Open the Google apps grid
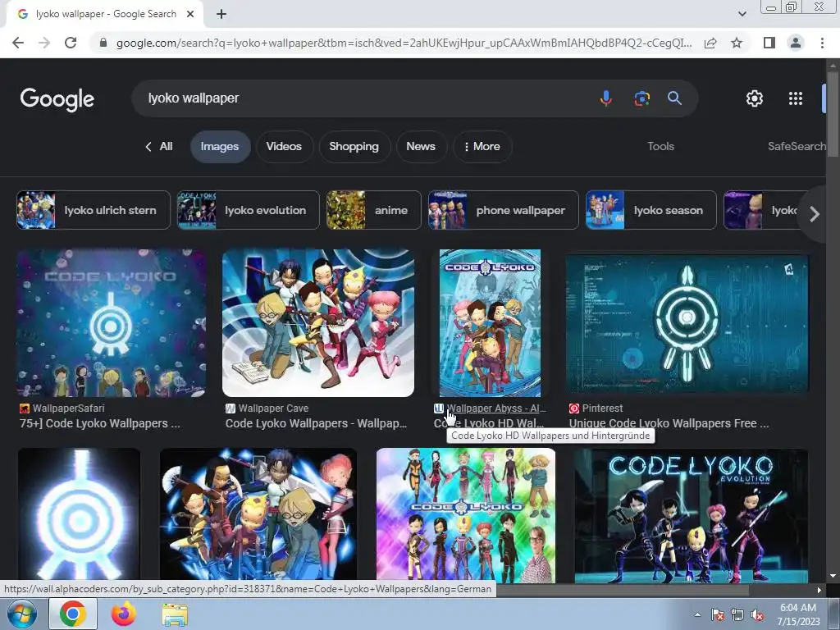Screen dimensions: 840x630 coord(796,98)
